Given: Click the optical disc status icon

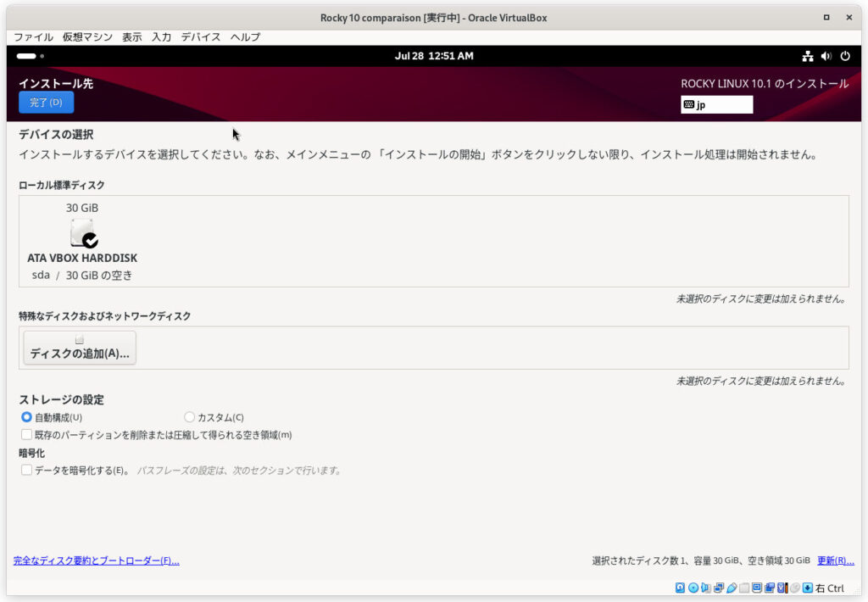Looking at the screenshot, I should (693, 588).
